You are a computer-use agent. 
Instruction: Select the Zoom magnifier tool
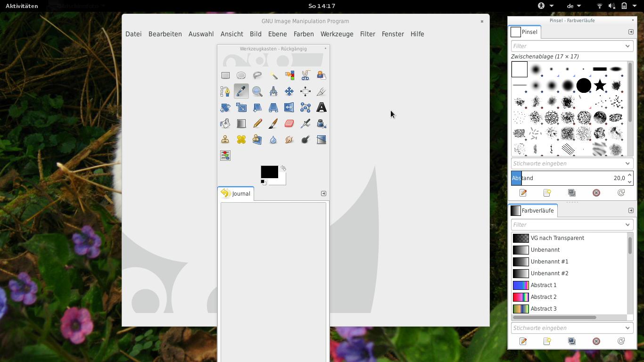click(x=257, y=91)
